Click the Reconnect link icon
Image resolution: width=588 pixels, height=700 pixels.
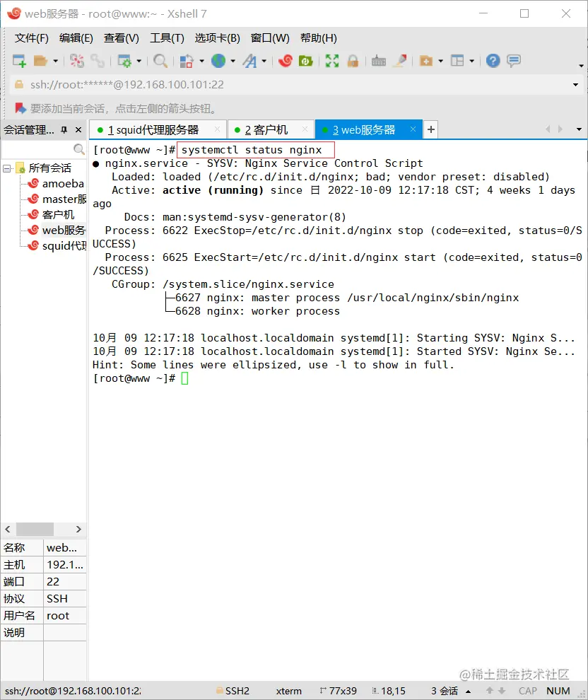(x=98, y=61)
